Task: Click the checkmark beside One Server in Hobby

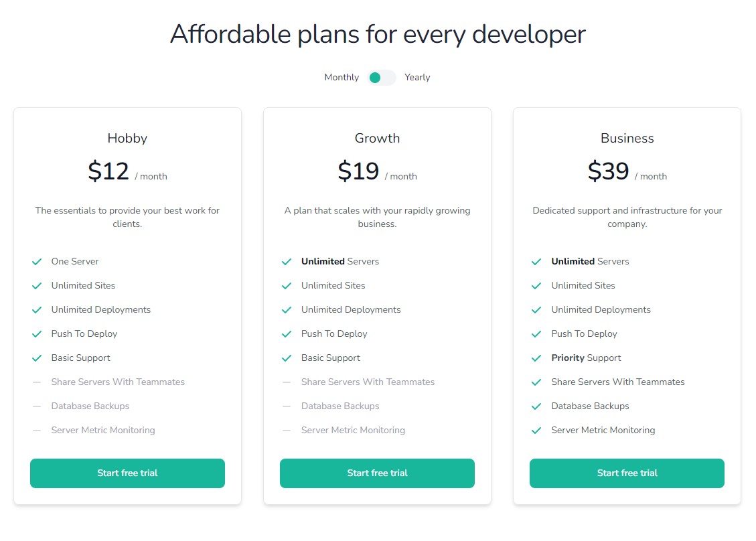Action: 37,261
